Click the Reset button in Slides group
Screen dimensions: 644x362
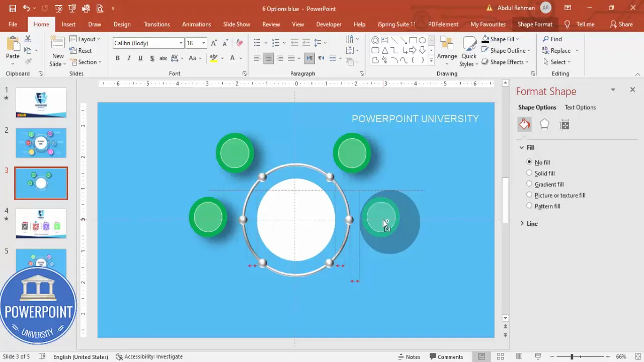(x=81, y=50)
